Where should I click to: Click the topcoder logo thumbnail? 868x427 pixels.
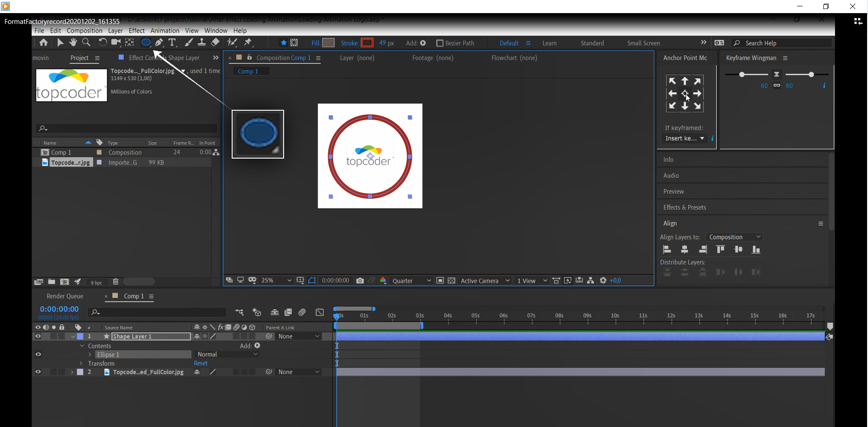point(71,85)
